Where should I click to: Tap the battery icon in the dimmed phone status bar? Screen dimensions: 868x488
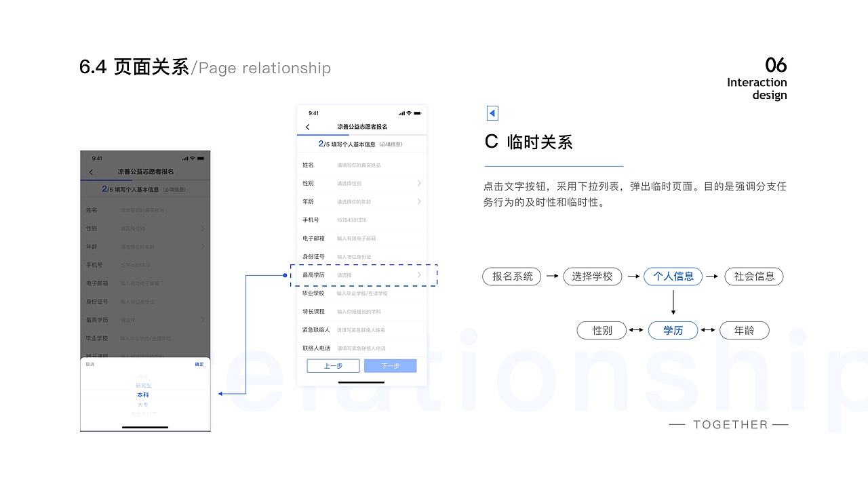coord(201,159)
